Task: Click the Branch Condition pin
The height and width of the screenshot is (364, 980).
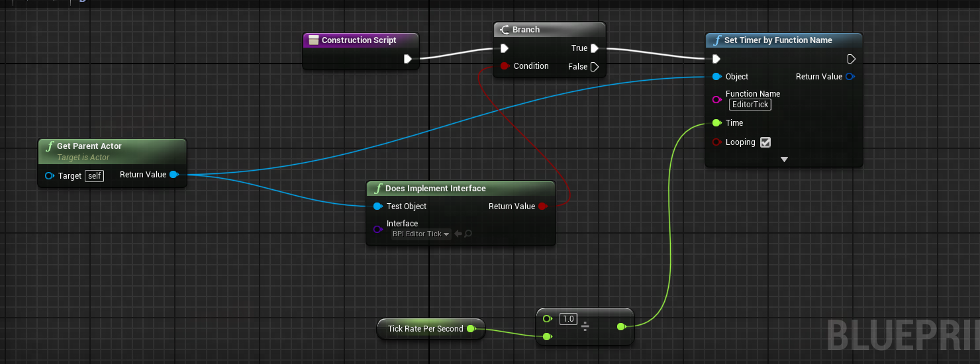Action: [505, 66]
